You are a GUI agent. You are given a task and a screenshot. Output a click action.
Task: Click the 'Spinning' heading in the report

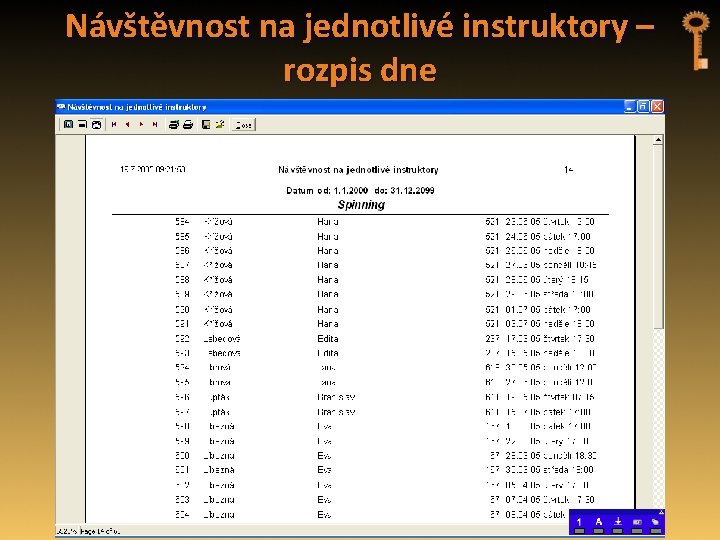tap(361, 205)
